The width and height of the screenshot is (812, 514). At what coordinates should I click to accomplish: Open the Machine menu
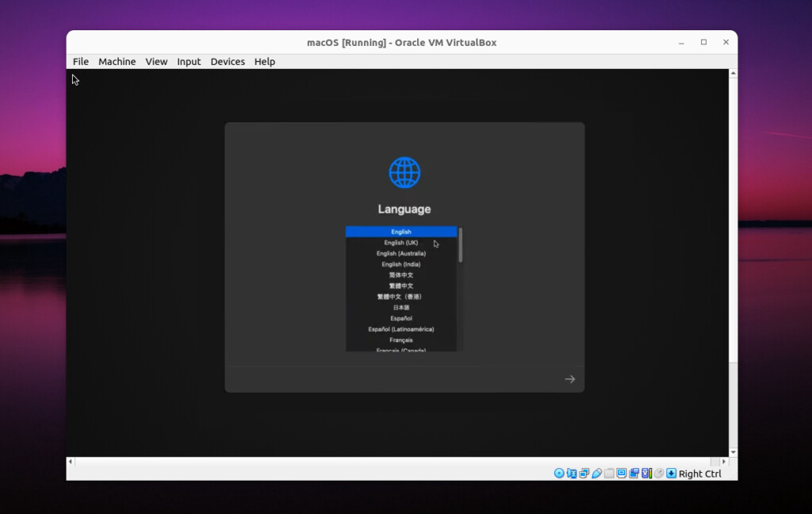click(117, 62)
